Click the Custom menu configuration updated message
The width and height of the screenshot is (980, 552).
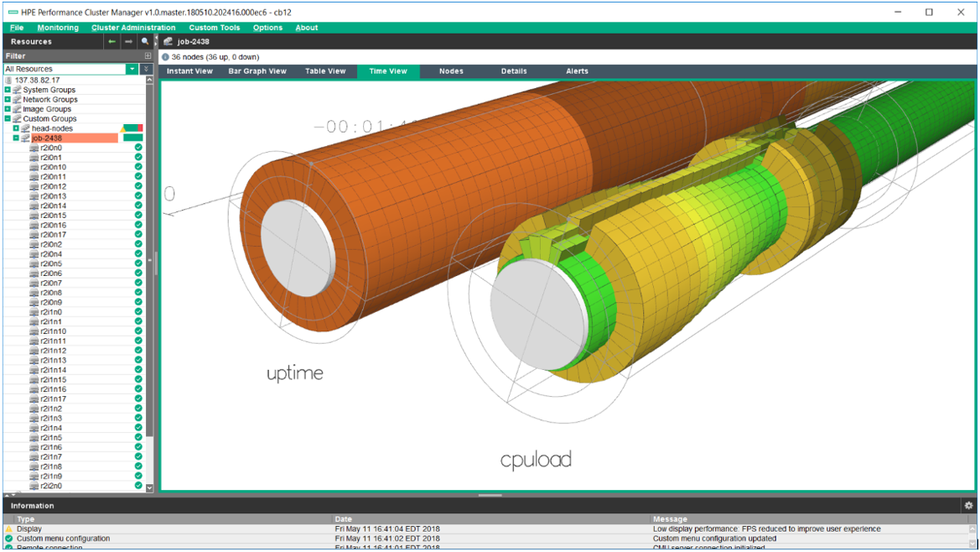714,539
